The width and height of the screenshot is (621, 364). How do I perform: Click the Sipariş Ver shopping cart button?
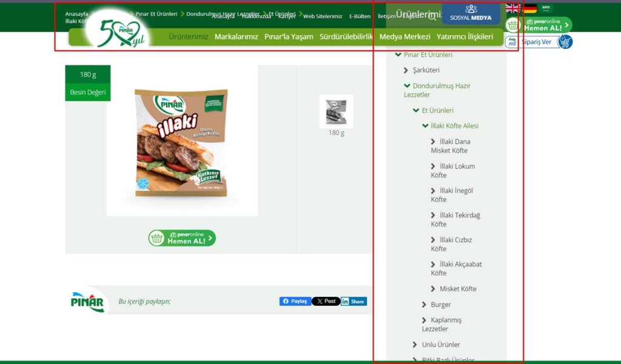point(539,42)
